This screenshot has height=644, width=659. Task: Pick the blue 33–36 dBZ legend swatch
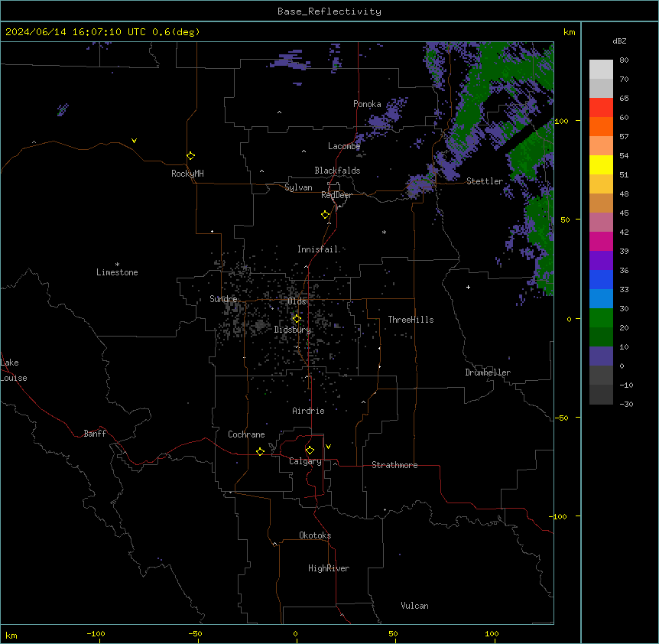[x=601, y=279]
